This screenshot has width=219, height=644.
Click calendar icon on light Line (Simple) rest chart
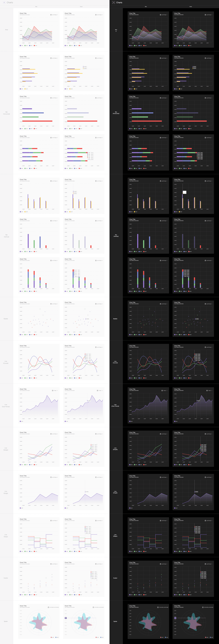51,434
